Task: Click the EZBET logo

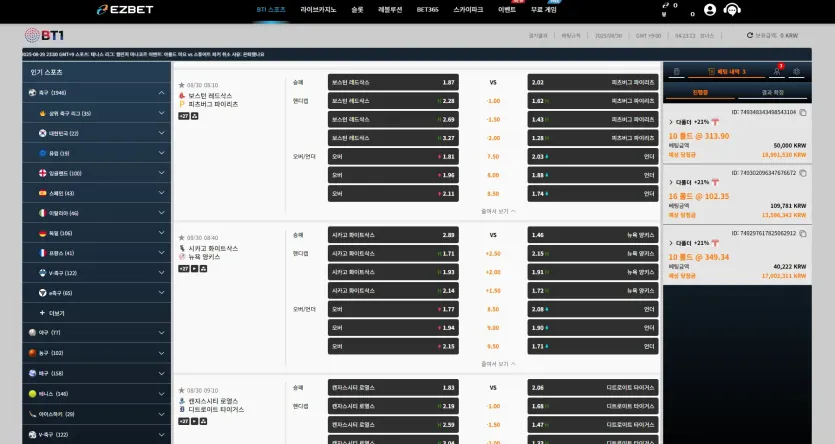Action: pos(125,10)
